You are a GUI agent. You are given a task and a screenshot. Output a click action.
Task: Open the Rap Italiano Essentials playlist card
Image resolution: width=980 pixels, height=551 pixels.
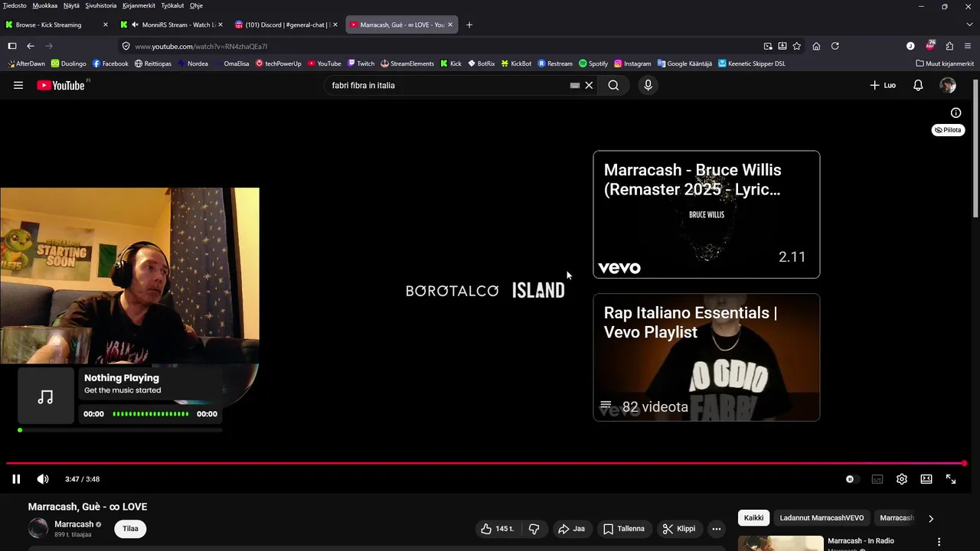pos(706,357)
